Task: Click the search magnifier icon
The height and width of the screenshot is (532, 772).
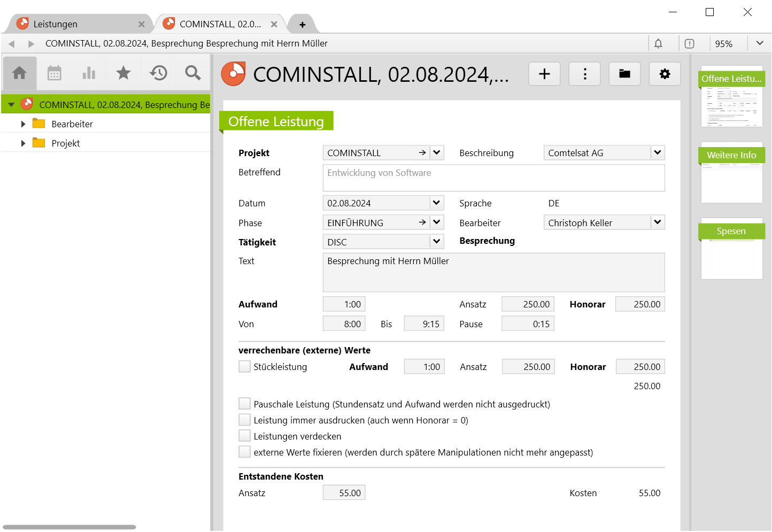Action: 193,73
